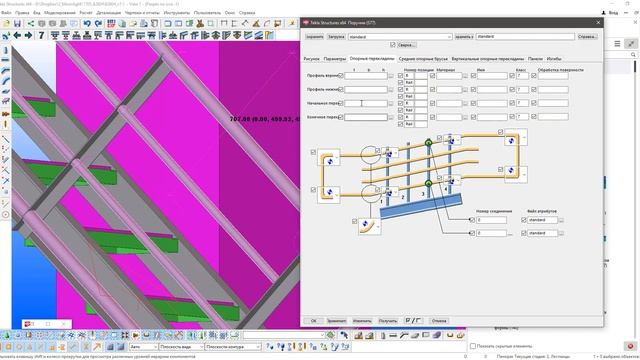
Task: Open browse button beside first standard attribute file
Action: click(x=561, y=220)
